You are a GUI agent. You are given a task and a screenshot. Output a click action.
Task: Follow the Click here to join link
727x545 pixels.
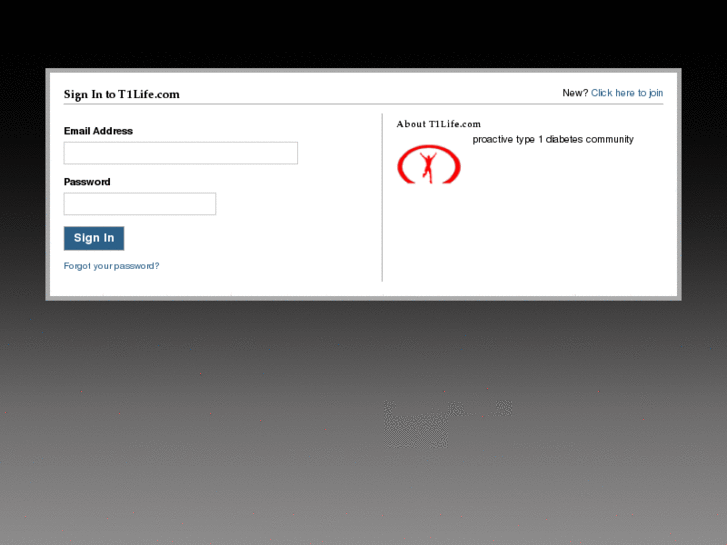pyautogui.click(x=627, y=93)
